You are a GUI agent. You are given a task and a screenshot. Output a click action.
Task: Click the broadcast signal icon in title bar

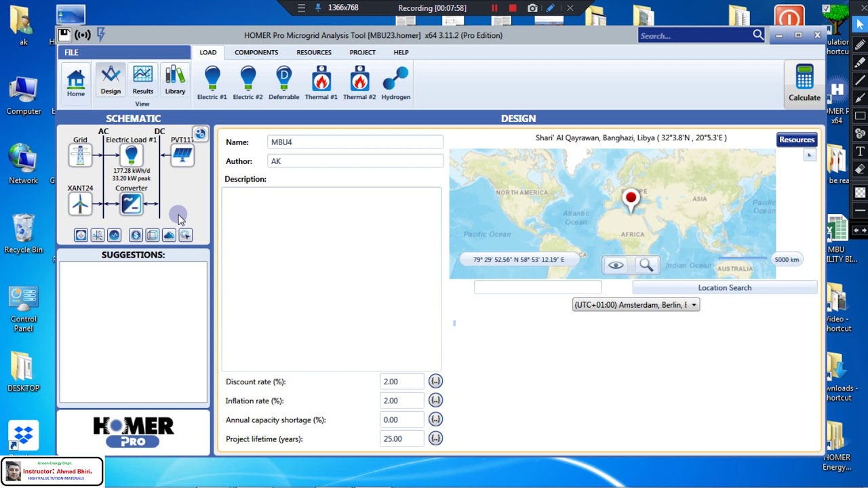(83, 35)
